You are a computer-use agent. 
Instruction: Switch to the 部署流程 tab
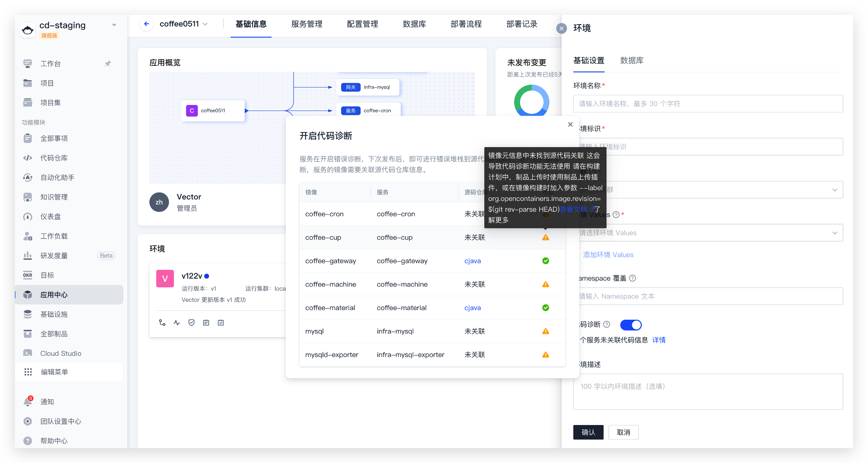click(x=466, y=24)
